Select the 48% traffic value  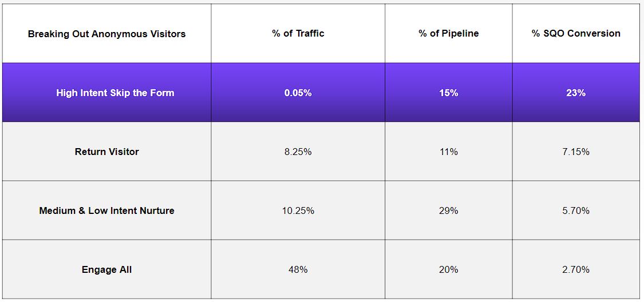coord(298,269)
